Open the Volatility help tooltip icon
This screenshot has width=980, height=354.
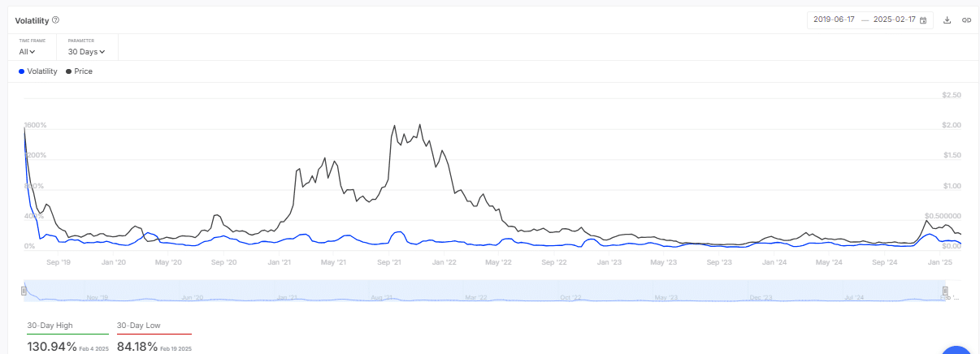point(55,20)
